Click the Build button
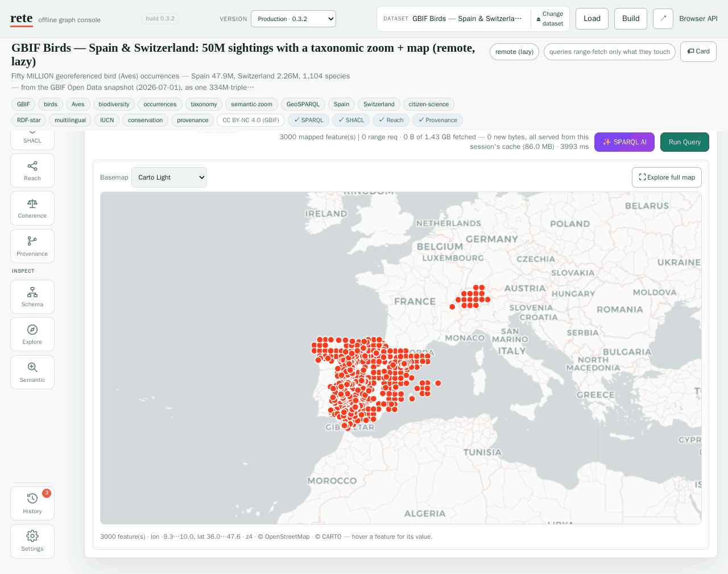The height and width of the screenshot is (574, 728). (x=631, y=19)
